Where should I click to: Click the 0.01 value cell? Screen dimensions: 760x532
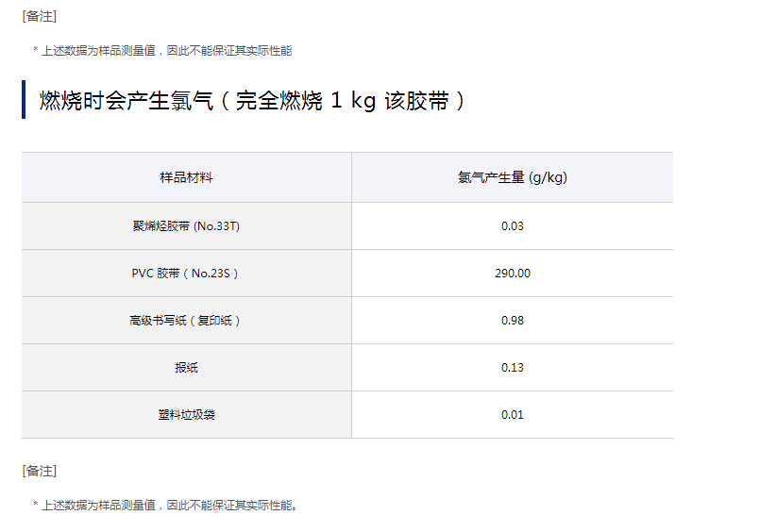click(x=512, y=415)
